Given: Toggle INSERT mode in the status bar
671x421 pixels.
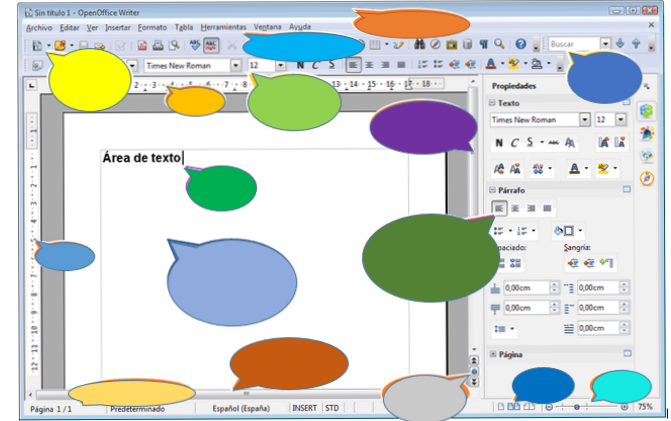Looking at the screenshot, I should coord(304,408).
